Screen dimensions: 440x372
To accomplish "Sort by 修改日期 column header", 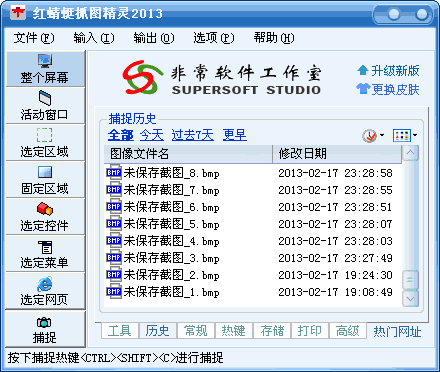I will pos(337,154).
